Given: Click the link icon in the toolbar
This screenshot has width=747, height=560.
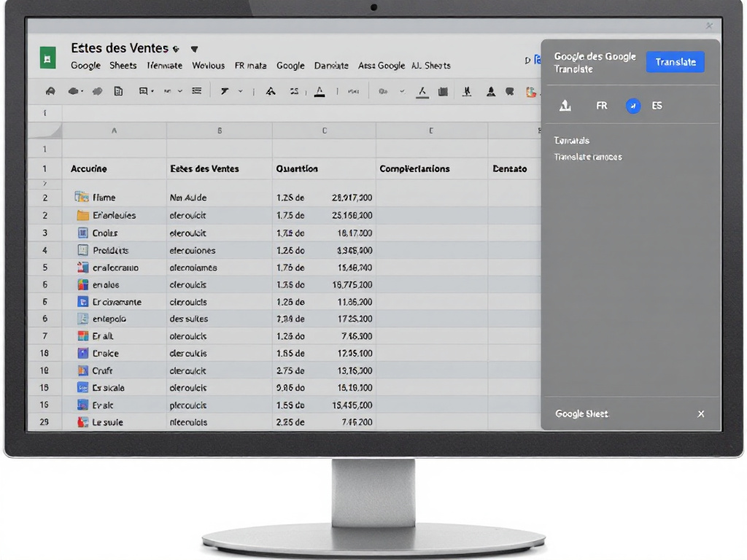Looking at the screenshot, I should (382, 91).
